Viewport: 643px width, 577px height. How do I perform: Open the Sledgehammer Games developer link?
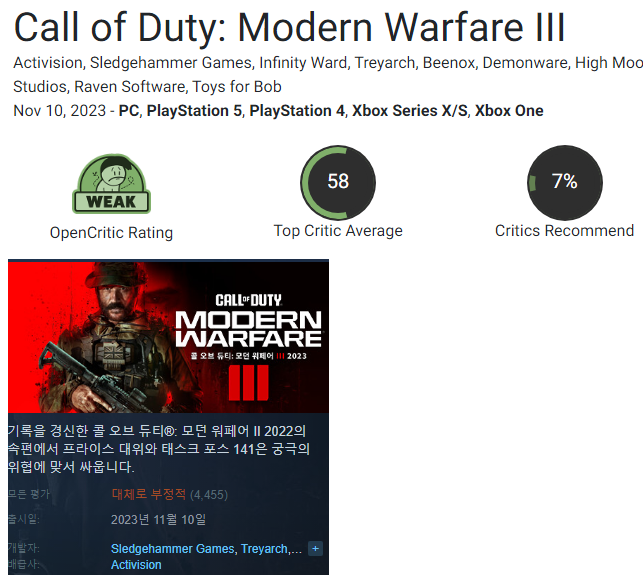click(x=173, y=548)
